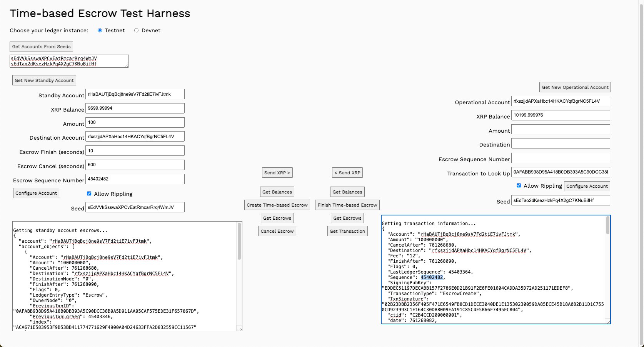Viewport: 644px width, 347px height.
Task: Click the Get Transaction button
Action: pyautogui.click(x=347, y=231)
